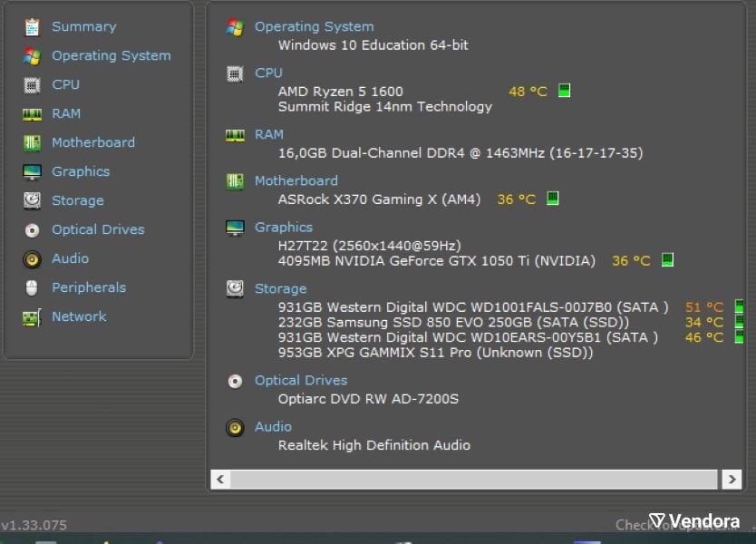Switch to Motherboard in the sidebar
The image size is (756, 544).
(x=93, y=142)
